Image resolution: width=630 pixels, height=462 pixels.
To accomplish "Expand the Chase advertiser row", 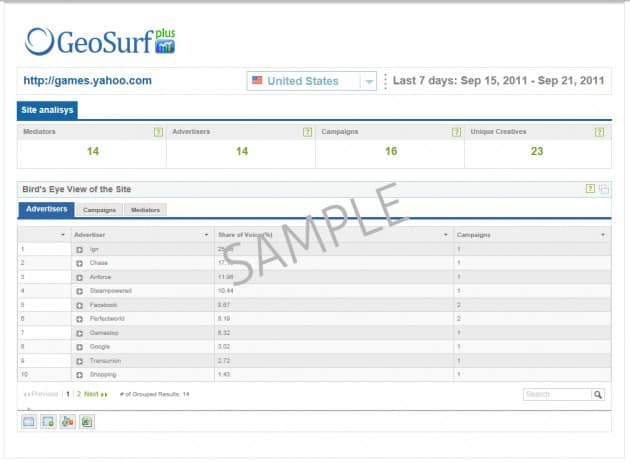I will point(80,264).
